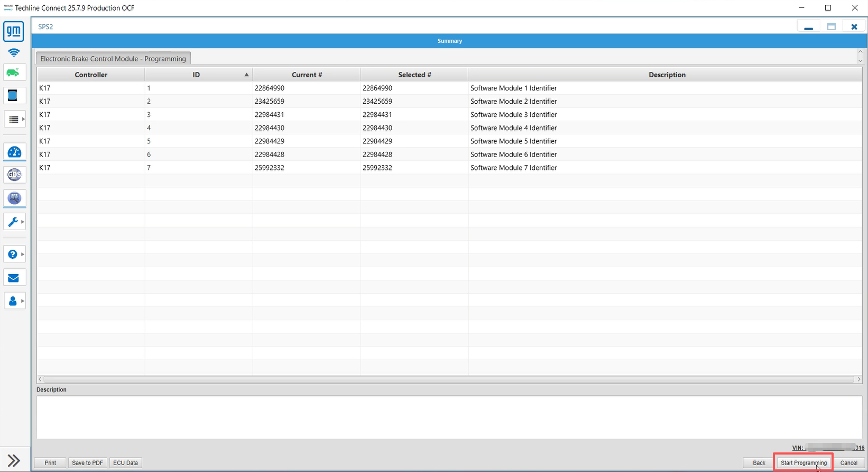Launch the GDS diagnostic tool icon
This screenshot has height=472, width=868.
(14, 175)
